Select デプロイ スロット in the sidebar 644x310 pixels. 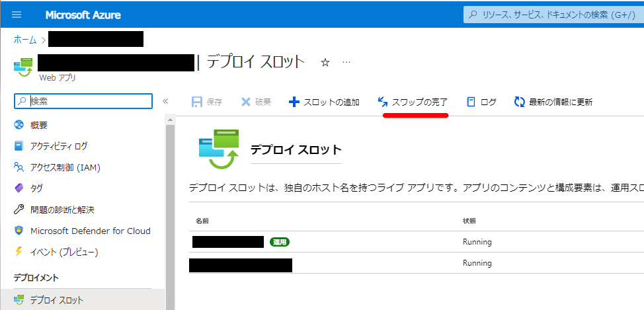tap(82, 299)
